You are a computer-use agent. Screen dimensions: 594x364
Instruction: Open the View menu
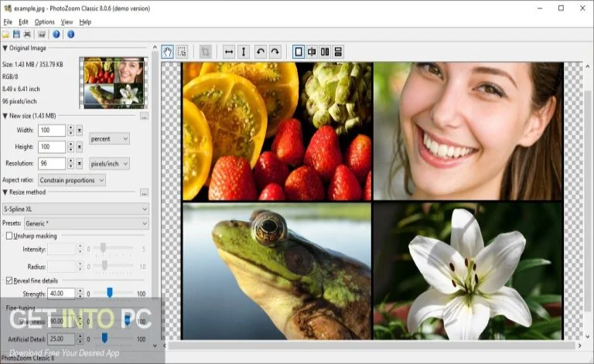coord(67,22)
